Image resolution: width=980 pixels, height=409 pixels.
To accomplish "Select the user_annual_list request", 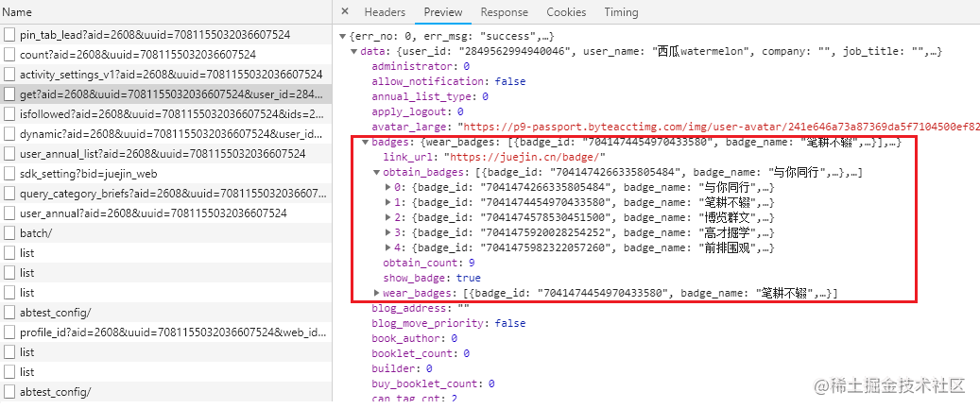I will (165, 154).
